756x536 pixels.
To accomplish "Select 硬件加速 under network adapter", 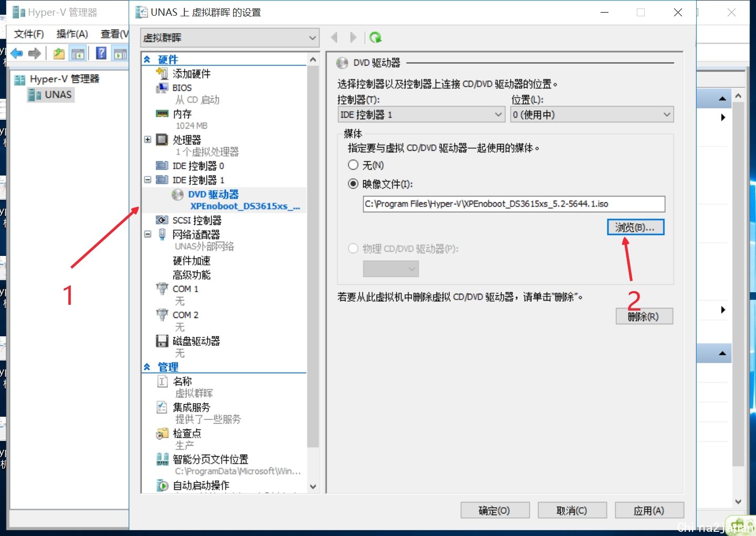I will click(192, 261).
